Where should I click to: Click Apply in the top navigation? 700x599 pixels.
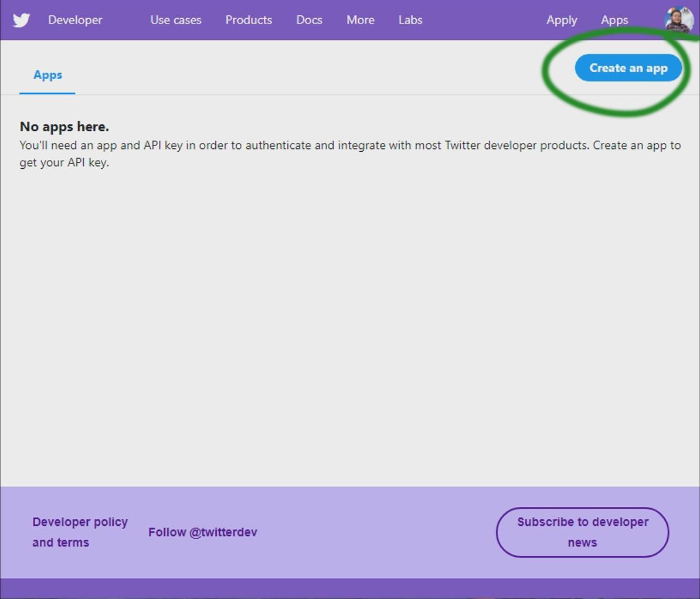click(562, 20)
